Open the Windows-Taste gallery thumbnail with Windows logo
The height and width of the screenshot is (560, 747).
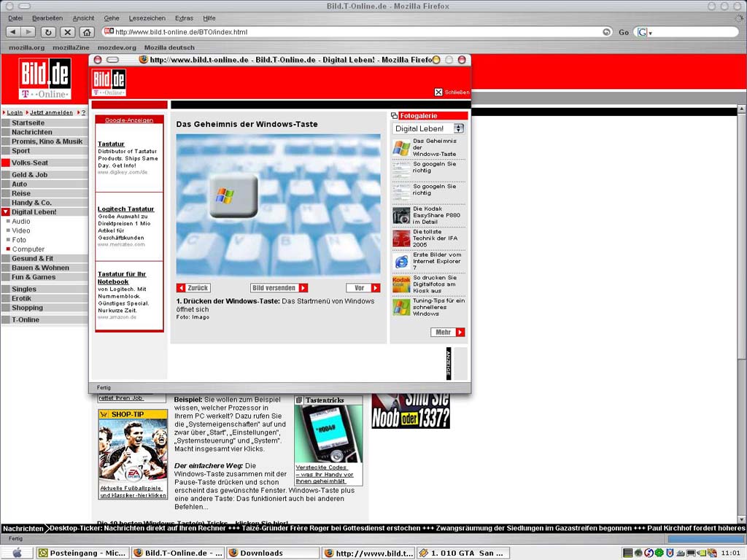click(401, 147)
